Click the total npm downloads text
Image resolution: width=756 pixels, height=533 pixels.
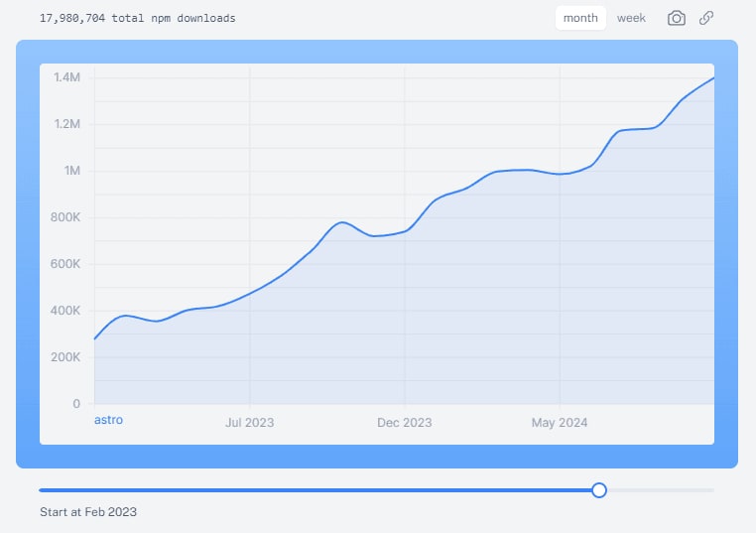(138, 18)
